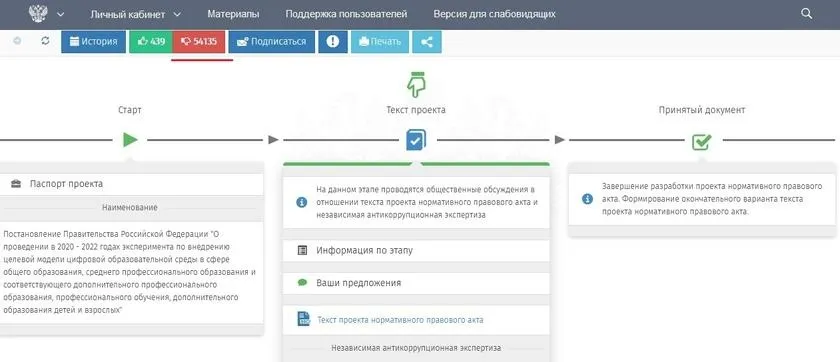
Task: Click the green like button with 439
Action: 151,42
